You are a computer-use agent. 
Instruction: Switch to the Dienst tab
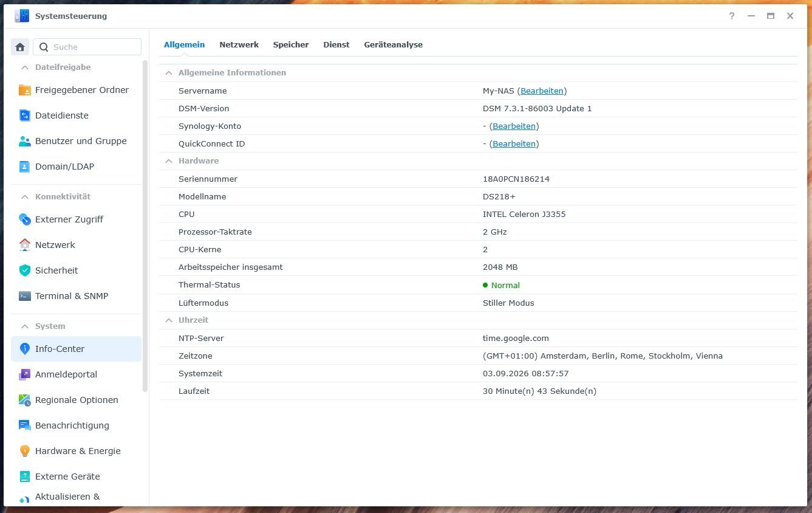(336, 45)
